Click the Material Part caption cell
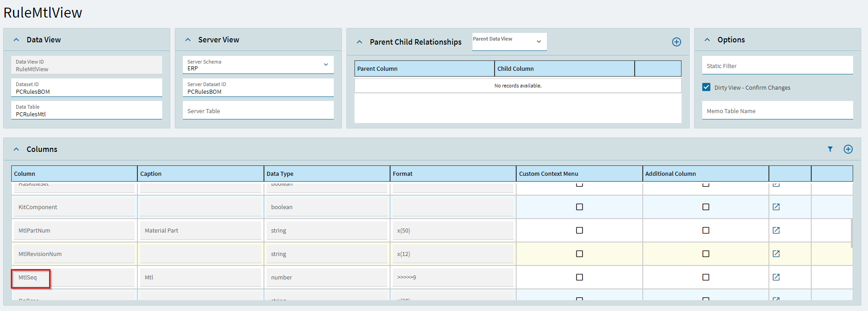The image size is (868, 311). point(200,230)
